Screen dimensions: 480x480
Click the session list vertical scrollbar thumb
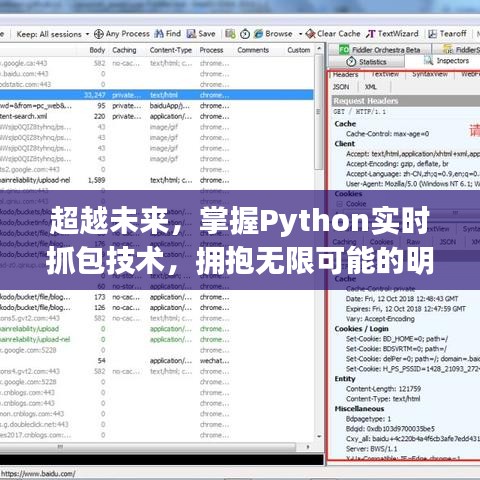(x=319, y=112)
